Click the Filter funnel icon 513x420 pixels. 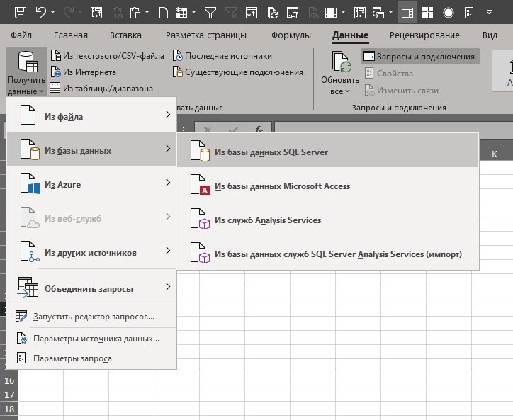pyautogui.click(x=210, y=13)
